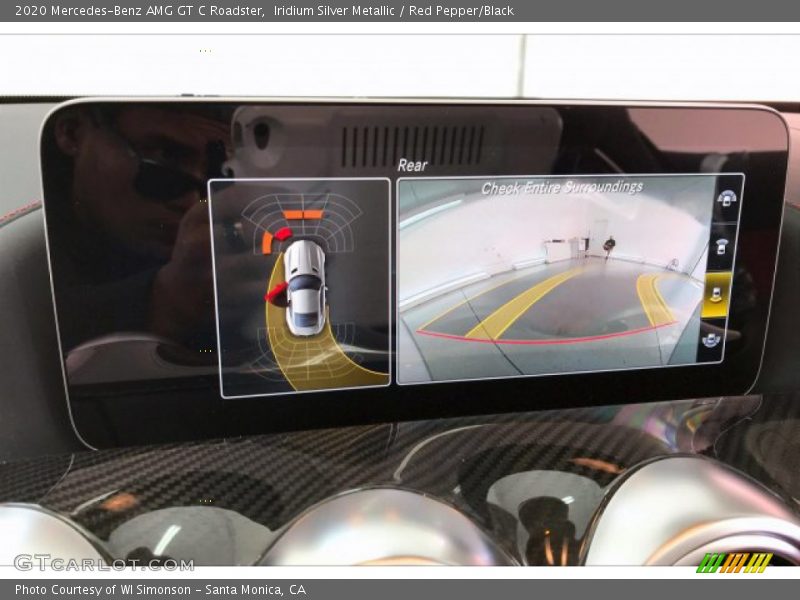Tap the orange front-left corner sensor segment

point(267,242)
